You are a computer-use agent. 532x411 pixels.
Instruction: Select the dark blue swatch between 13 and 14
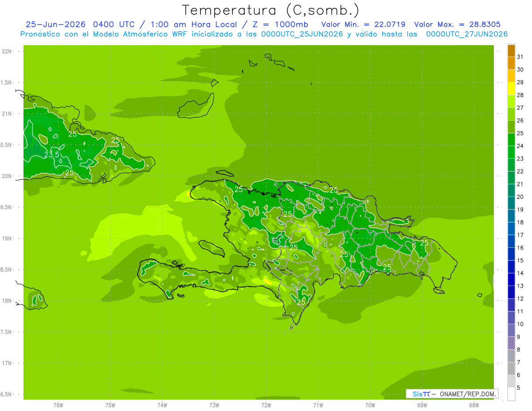511,279
